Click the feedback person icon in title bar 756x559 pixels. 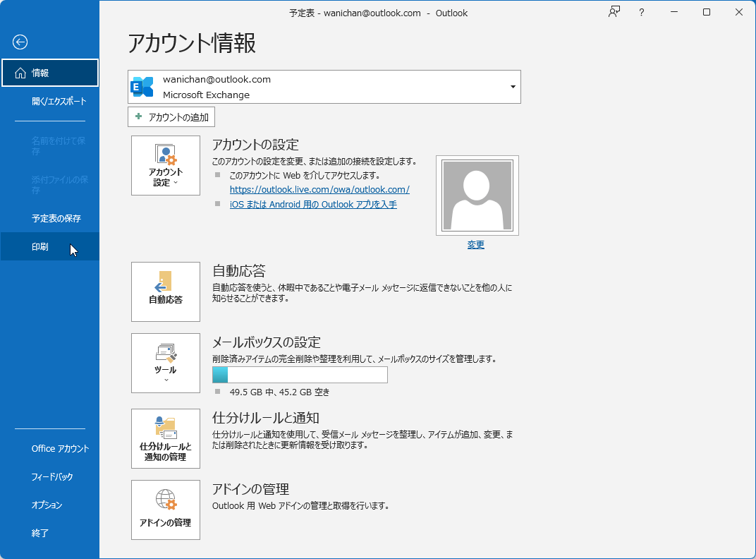[614, 13]
